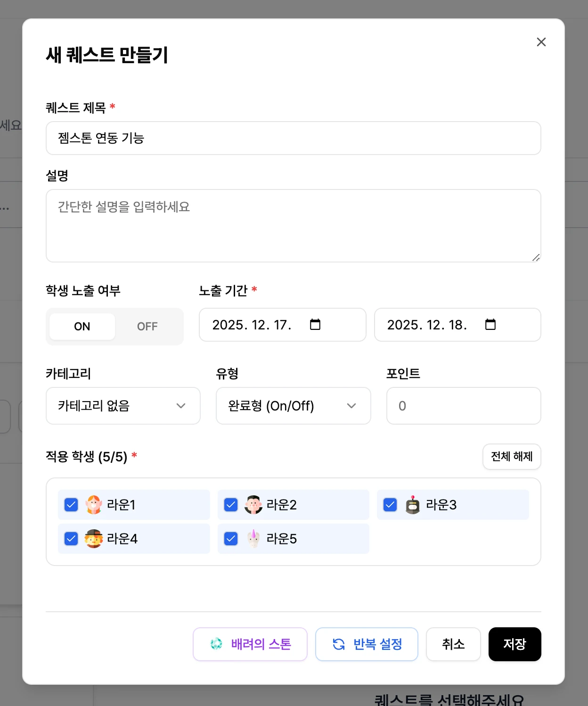Uncheck the 라운5 student checkbox
The height and width of the screenshot is (706, 588).
tap(231, 539)
